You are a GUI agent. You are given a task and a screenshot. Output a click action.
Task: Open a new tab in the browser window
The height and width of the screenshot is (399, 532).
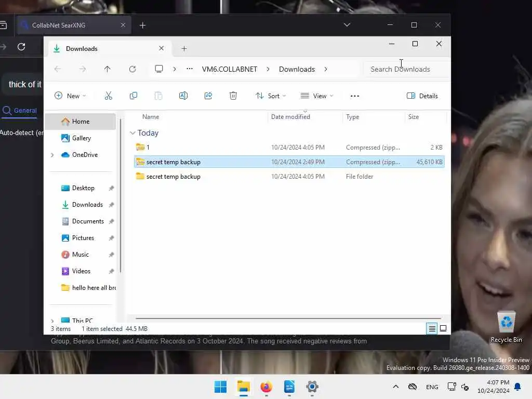[142, 25]
